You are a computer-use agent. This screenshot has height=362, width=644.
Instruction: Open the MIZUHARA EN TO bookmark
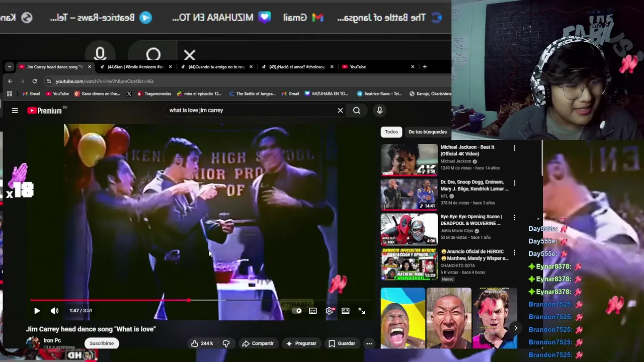click(326, 94)
